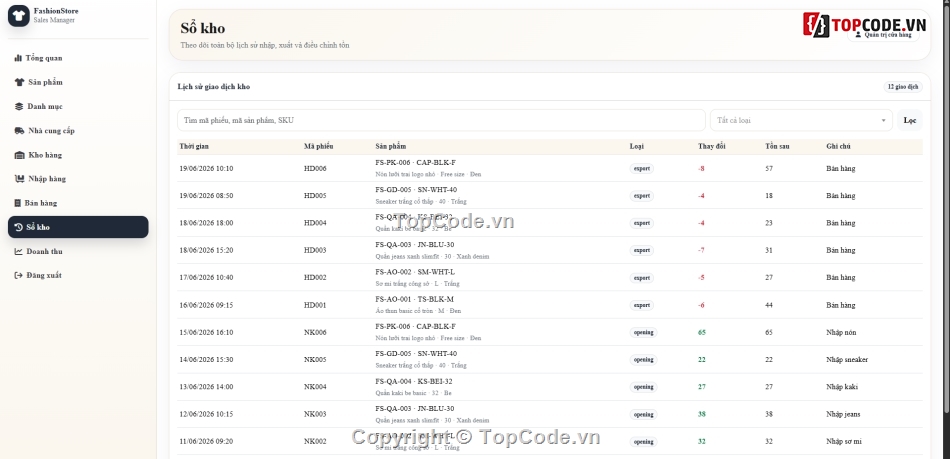950x459 pixels.
Task: Click voucher code NK004
Action: pyautogui.click(x=315, y=387)
